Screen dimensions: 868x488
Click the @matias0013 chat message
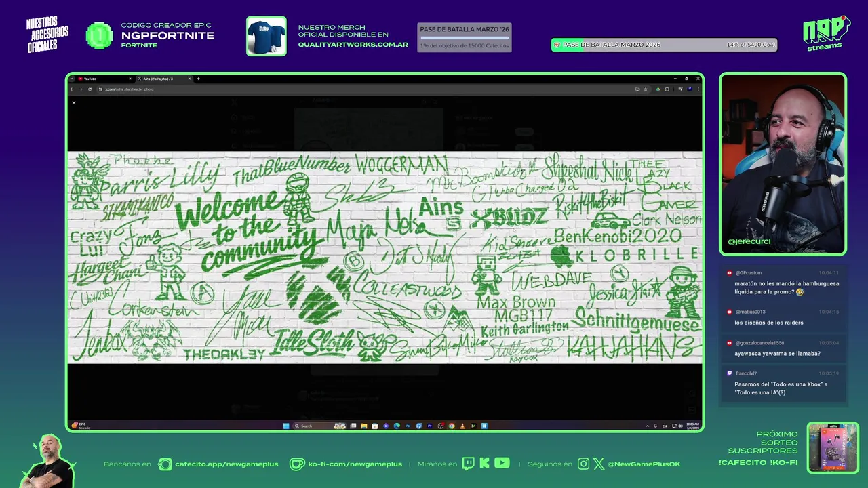[x=783, y=317]
